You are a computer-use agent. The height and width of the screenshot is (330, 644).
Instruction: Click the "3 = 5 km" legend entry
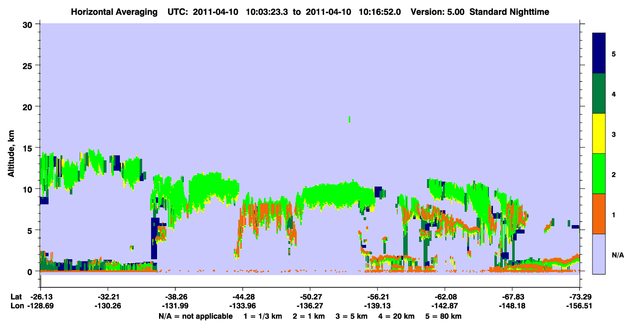pos(351,316)
